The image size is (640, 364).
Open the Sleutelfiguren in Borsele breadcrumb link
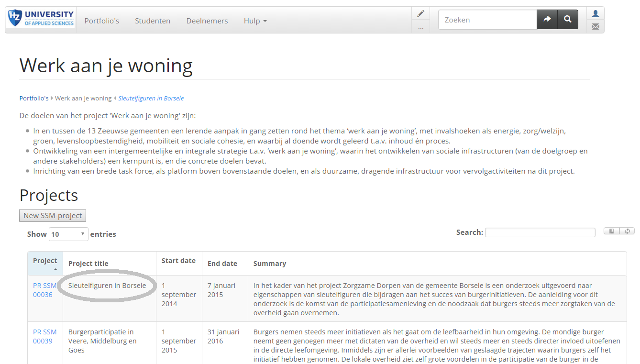(151, 98)
